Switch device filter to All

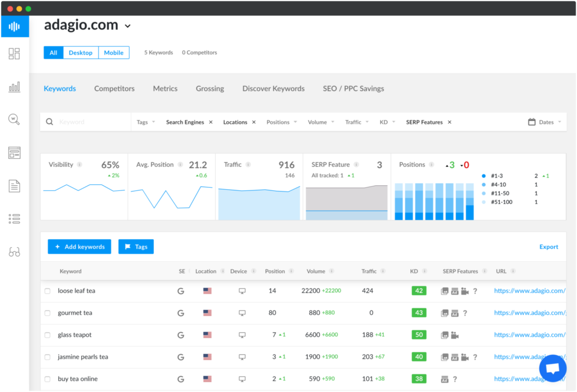point(54,52)
